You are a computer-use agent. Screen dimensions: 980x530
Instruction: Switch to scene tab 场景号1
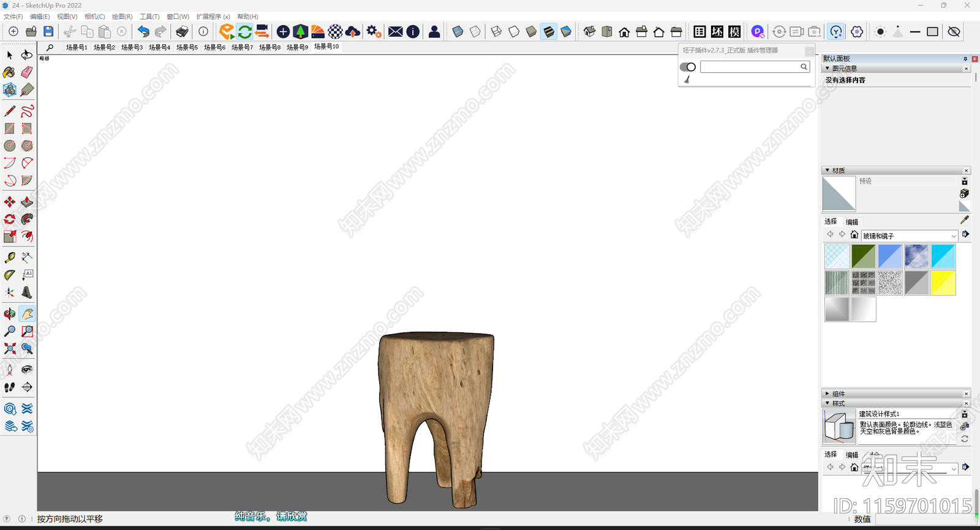[77, 47]
